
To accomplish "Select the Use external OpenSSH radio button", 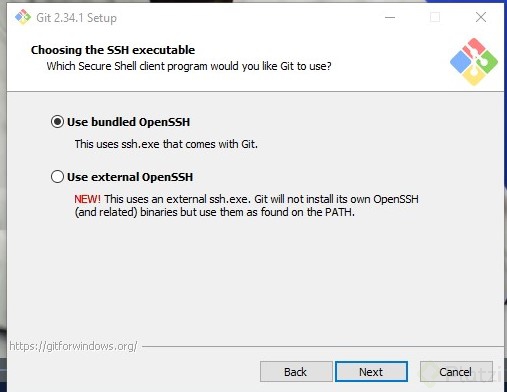I will tap(57, 177).
